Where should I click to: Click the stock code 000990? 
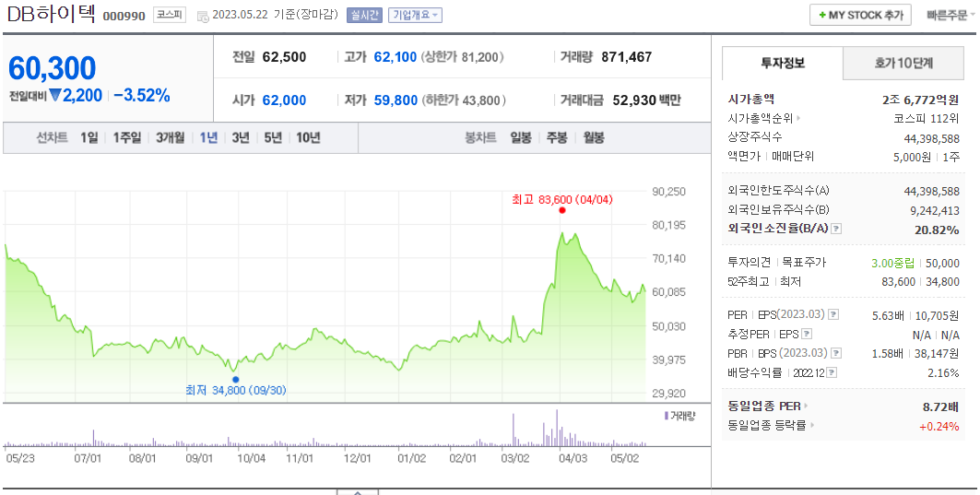pos(124,17)
